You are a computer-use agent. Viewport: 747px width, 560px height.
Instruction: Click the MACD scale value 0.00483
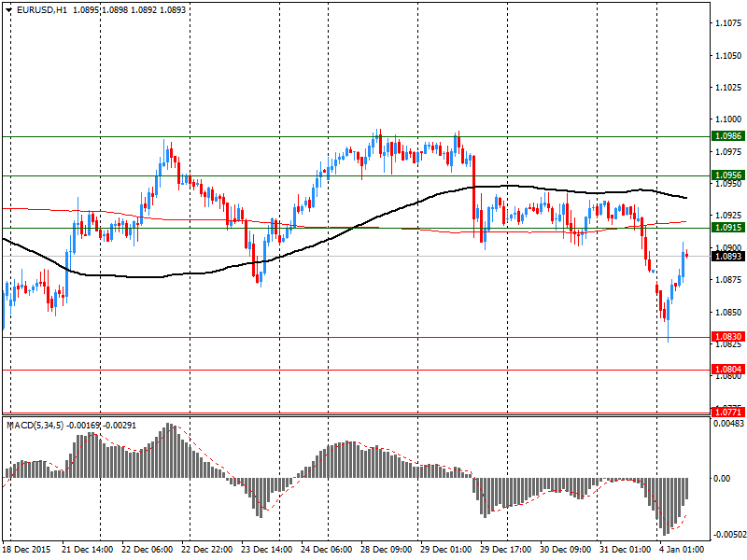(728, 424)
